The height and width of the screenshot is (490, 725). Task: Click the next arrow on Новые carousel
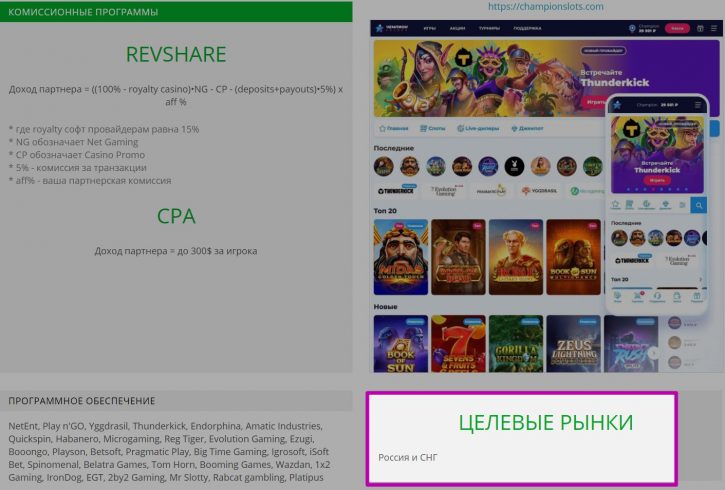tap(653, 353)
